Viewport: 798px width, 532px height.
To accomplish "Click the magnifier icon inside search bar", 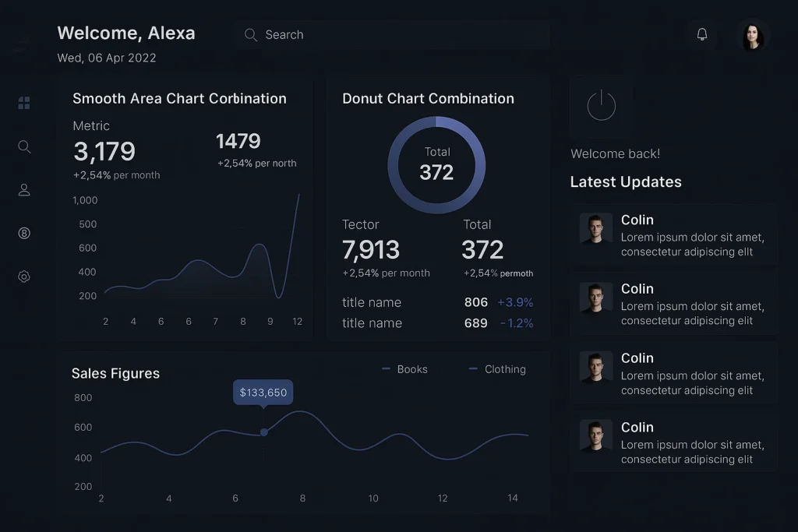I will point(250,35).
